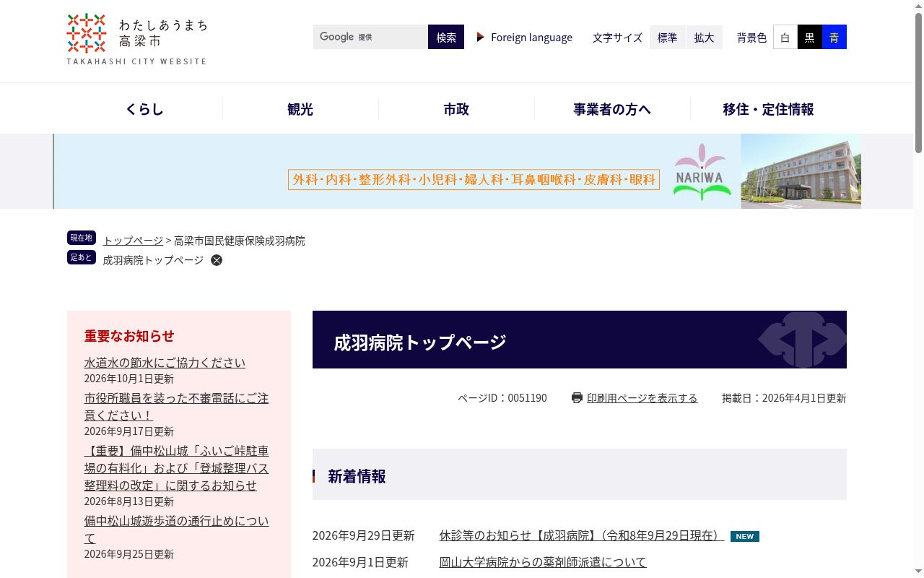This screenshot has width=924, height=578.
Task: Enlarge text with the 拡大 button
Action: pos(705,37)
